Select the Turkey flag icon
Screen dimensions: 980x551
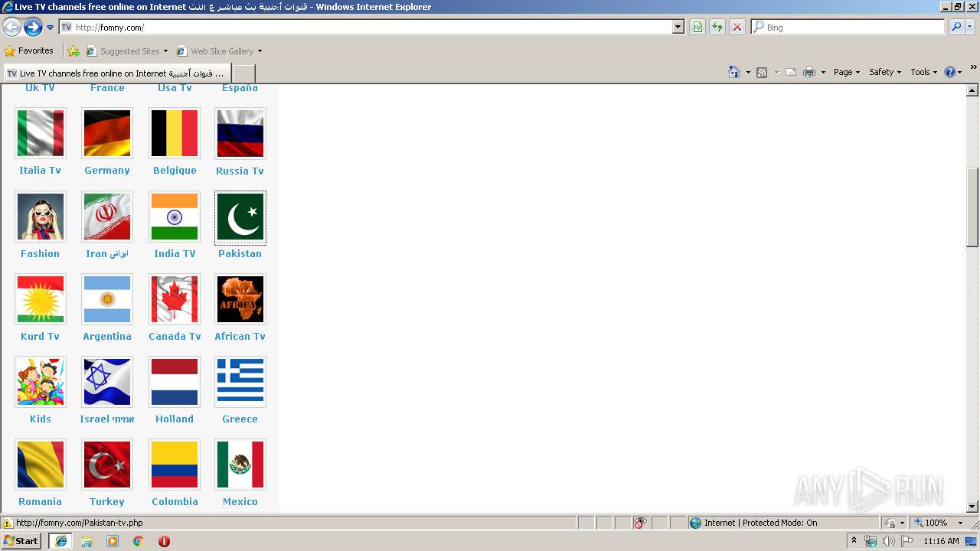click(107, 465)
